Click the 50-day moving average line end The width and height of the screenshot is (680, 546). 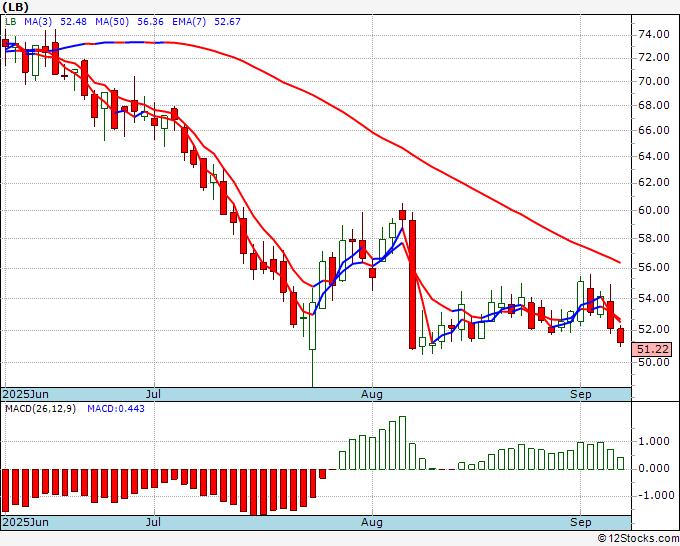(619, 262)
